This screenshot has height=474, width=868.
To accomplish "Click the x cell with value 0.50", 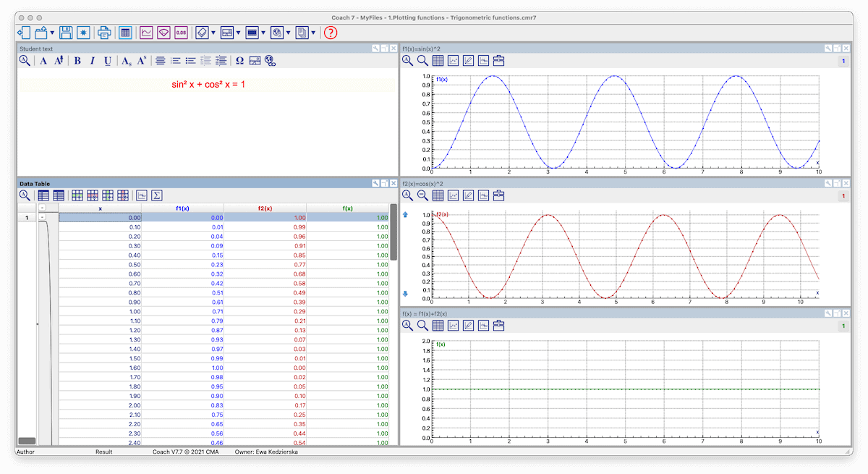I will click(x=100, y=265).
